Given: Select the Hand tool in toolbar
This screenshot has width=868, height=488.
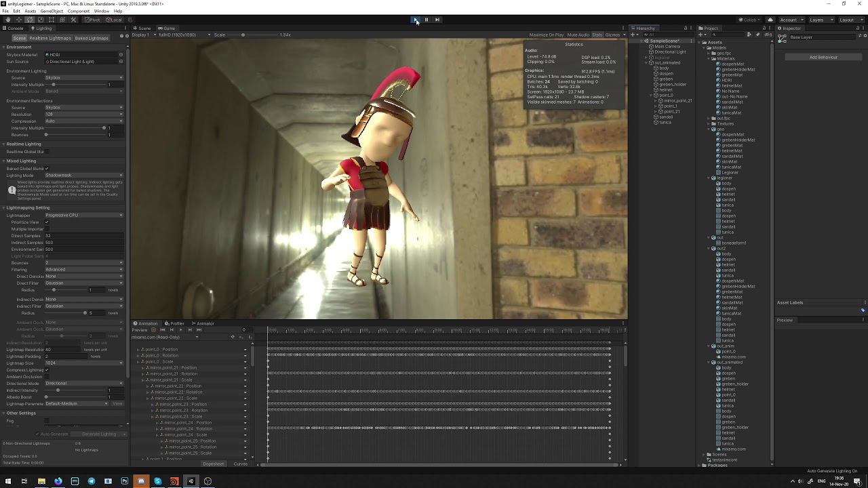Looking at the screenshot, I should point(8,20).
